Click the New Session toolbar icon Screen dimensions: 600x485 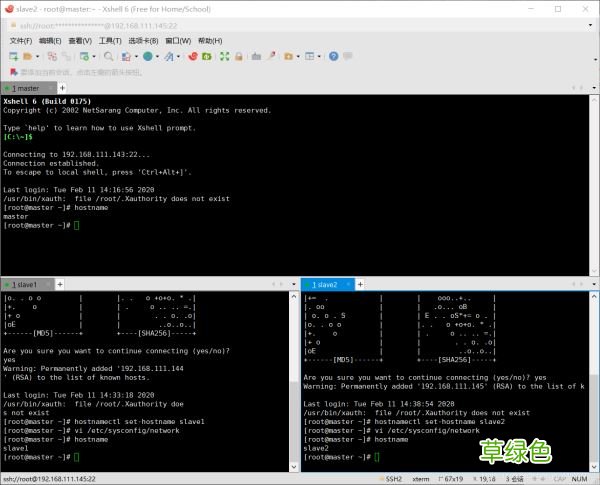(x=13, y=57)
